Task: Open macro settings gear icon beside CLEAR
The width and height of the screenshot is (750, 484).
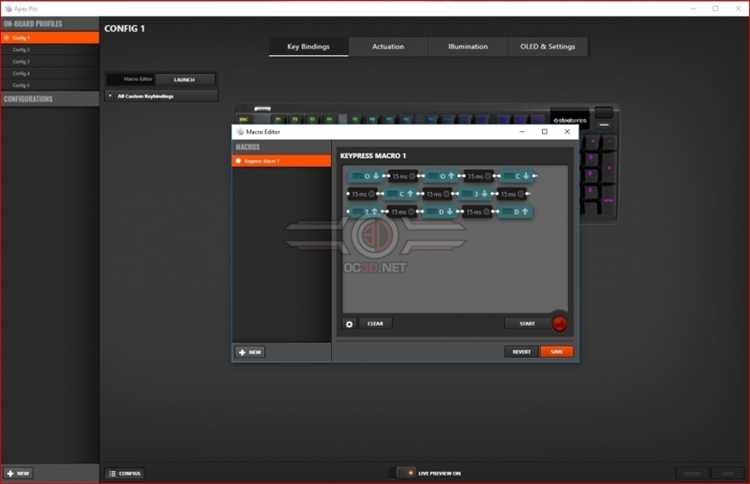Action: (349, 324)
